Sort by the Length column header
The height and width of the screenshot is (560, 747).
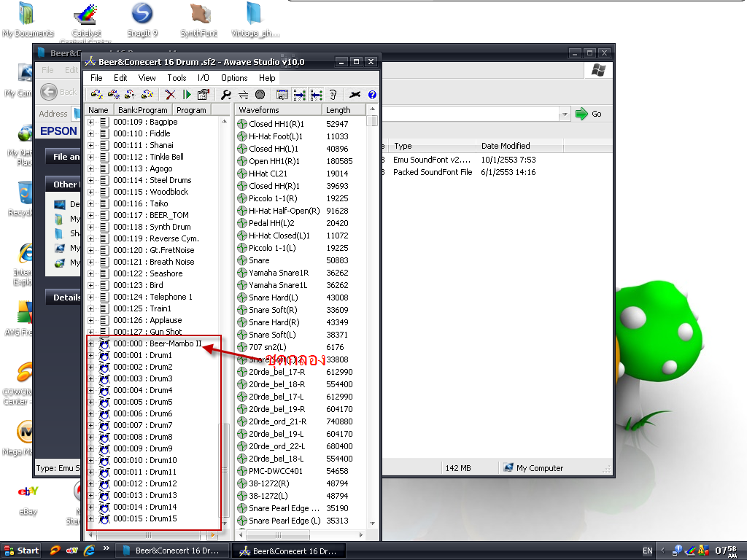pyautogui.click(x=344, y=110)
